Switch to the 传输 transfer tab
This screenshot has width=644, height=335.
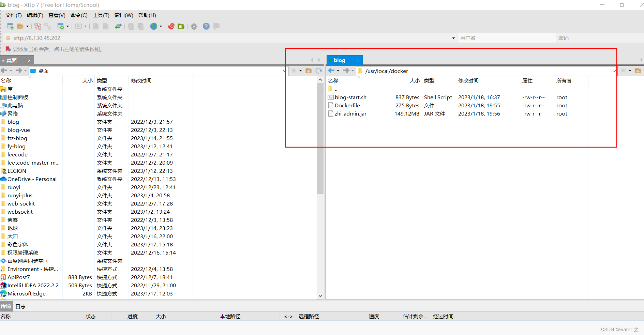(6, 306)
